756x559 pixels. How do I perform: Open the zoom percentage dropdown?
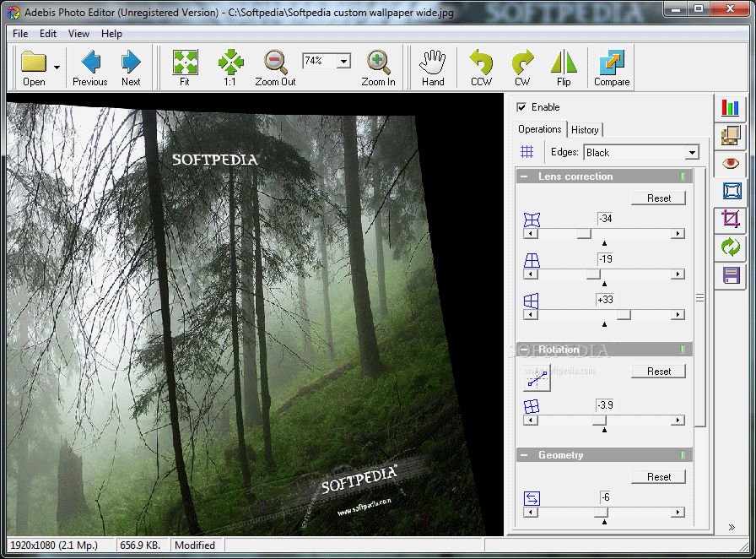[x=343, y=61]
